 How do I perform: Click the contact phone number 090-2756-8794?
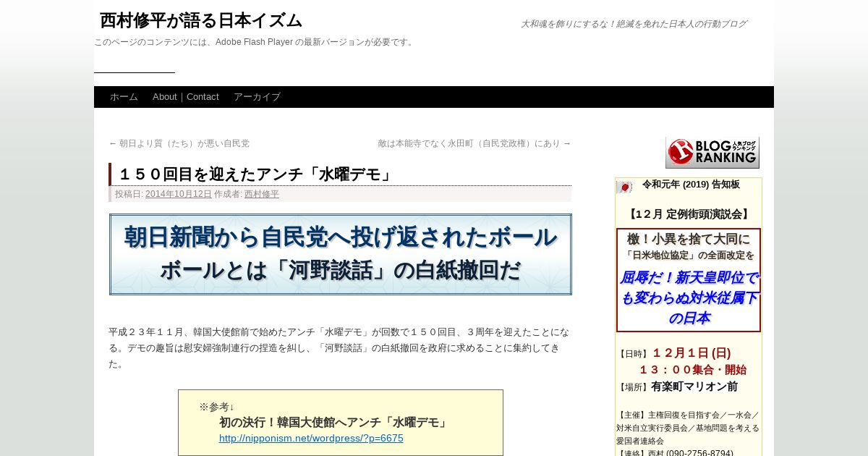699,454
